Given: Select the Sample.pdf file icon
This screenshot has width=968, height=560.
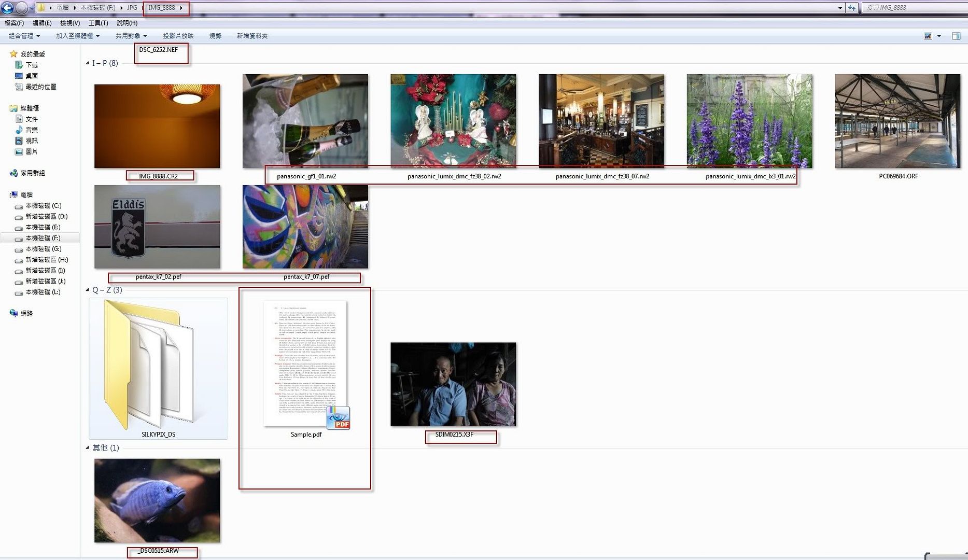Looking at the screenshot, I should tap(306, 366).
